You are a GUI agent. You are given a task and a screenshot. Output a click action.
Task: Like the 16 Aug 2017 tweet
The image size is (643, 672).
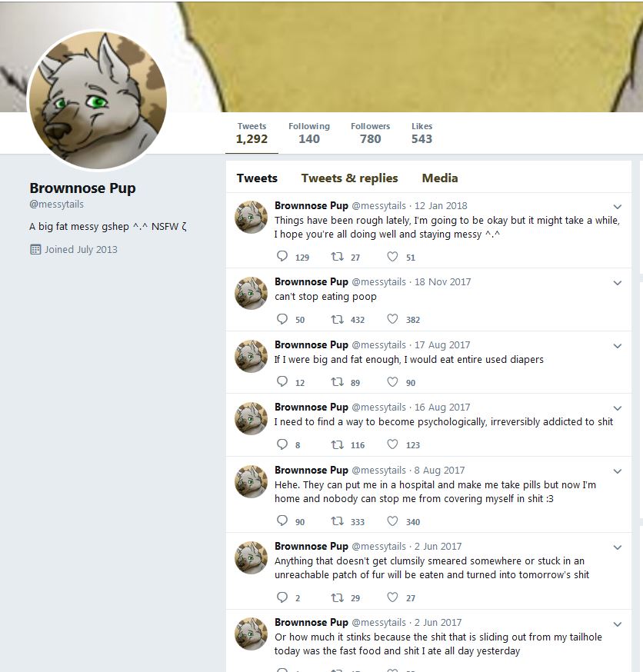(392, 444)
